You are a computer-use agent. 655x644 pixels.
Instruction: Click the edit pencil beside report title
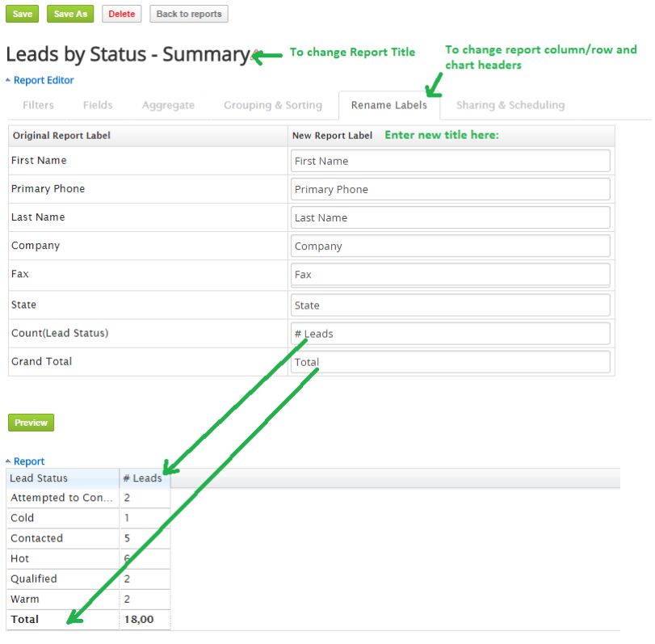255,54
